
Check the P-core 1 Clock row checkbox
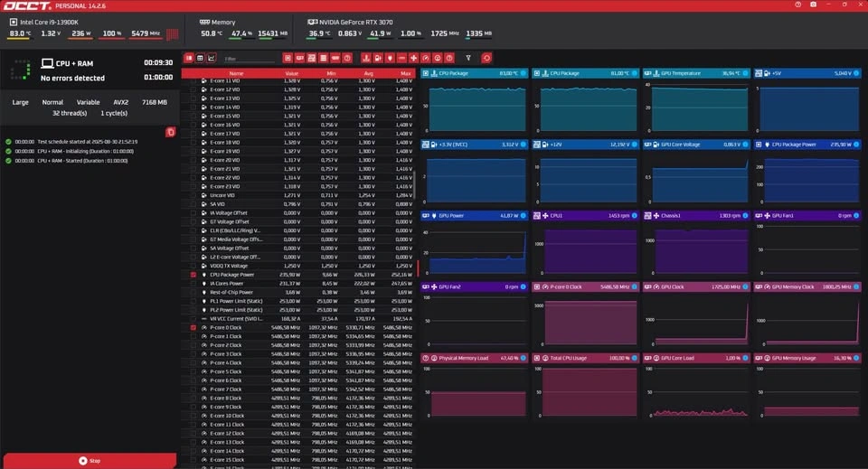pyautogui.click(x=193, y=337)
